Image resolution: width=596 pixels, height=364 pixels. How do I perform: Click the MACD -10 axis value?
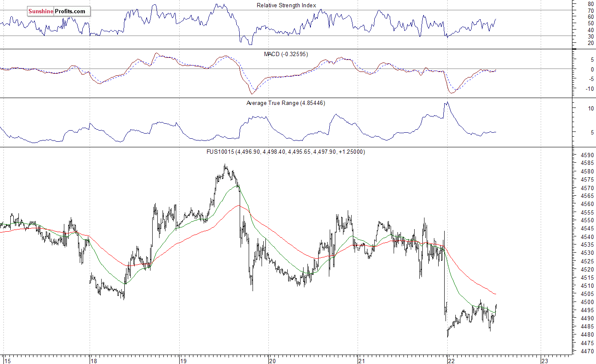click(x=589, y=89)
